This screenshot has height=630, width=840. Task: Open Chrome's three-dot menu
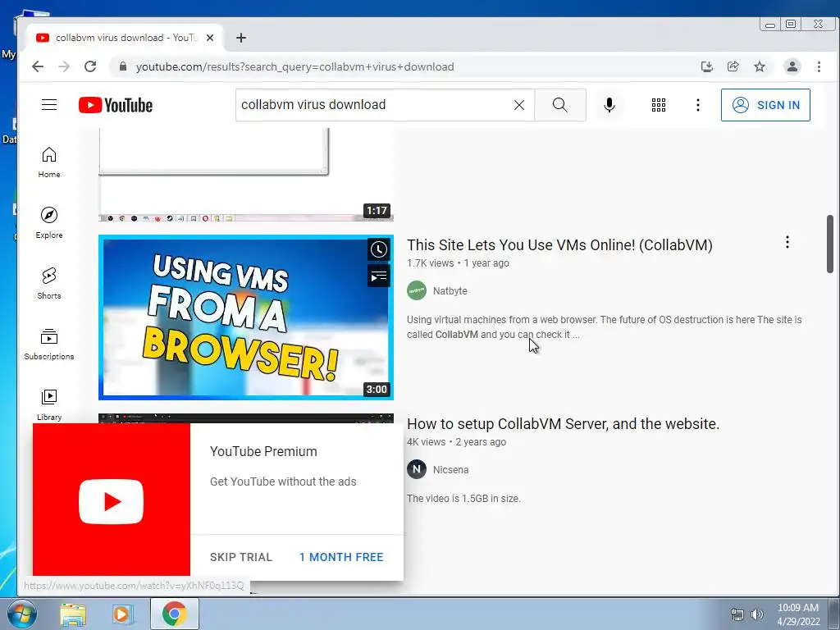point(819,66)
